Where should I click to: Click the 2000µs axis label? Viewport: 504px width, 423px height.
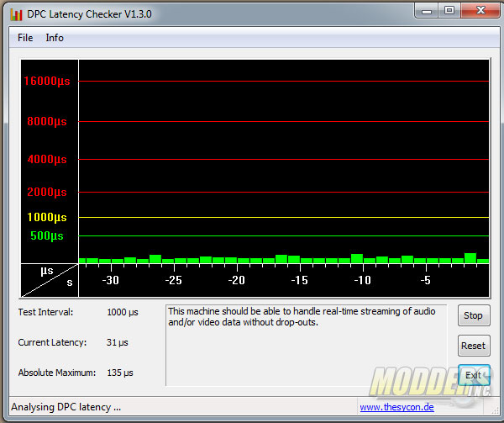pyautogui.click(x=47, y=192)
